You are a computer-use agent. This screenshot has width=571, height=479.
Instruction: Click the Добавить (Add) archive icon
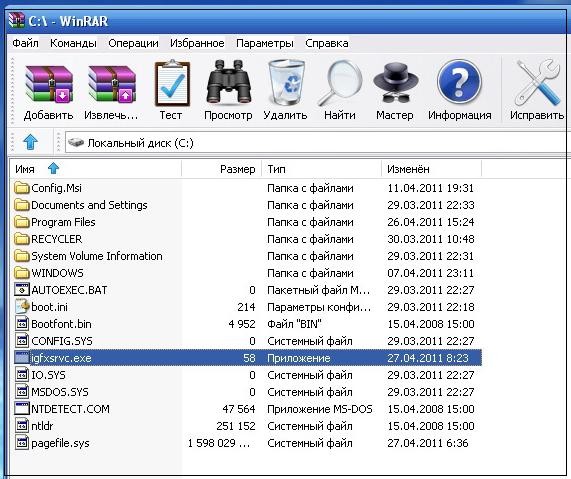[x=49, y=84]
